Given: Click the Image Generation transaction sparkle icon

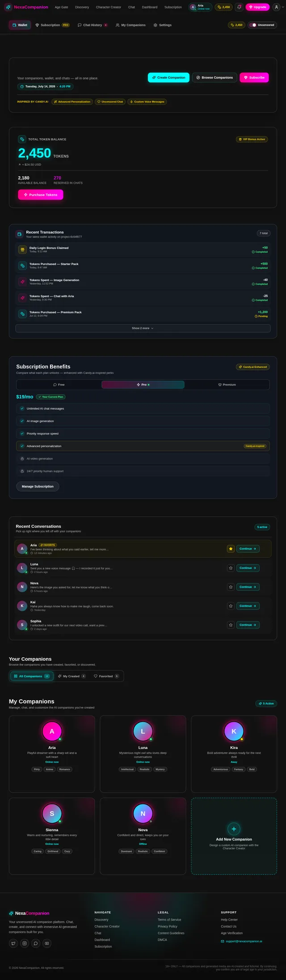Looking at the screenshot, I should (x=22, y=282).
